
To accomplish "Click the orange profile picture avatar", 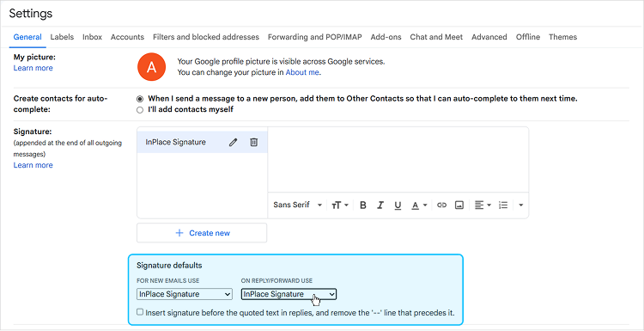I will 151,67.
